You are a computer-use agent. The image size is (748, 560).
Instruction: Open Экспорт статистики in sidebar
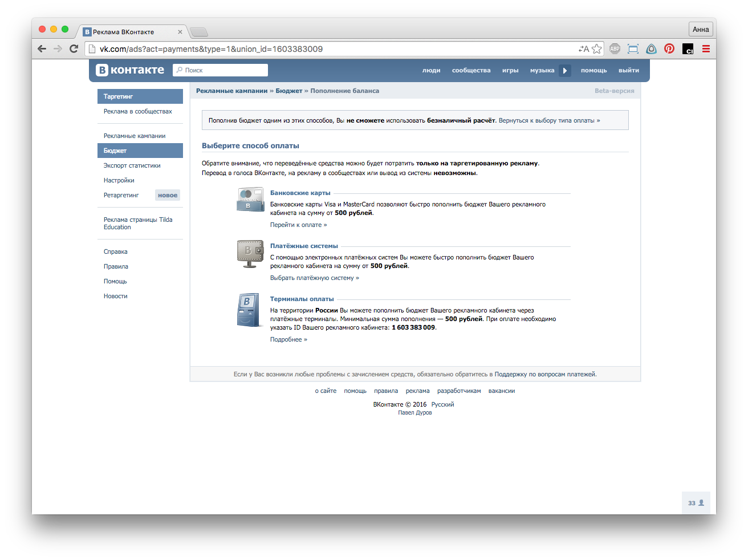pos(132,165)
